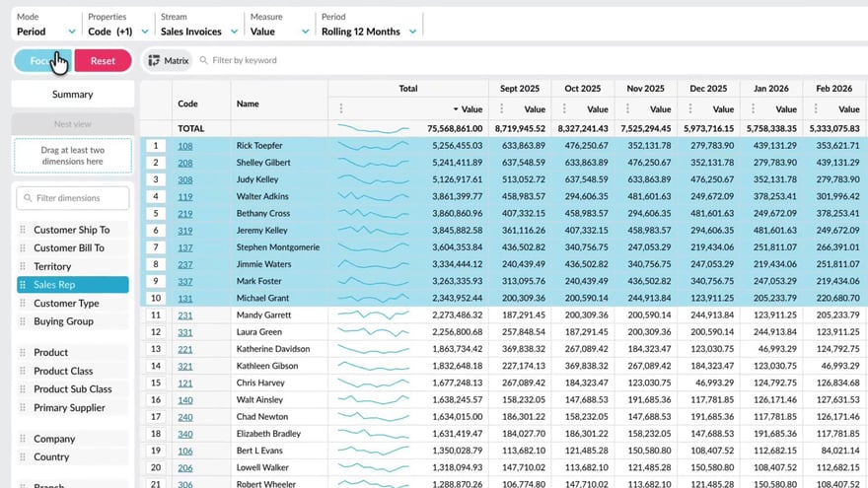This screenshot has height=488, width=868.
Task: Click the Code column header
Action: click(187, 104)
